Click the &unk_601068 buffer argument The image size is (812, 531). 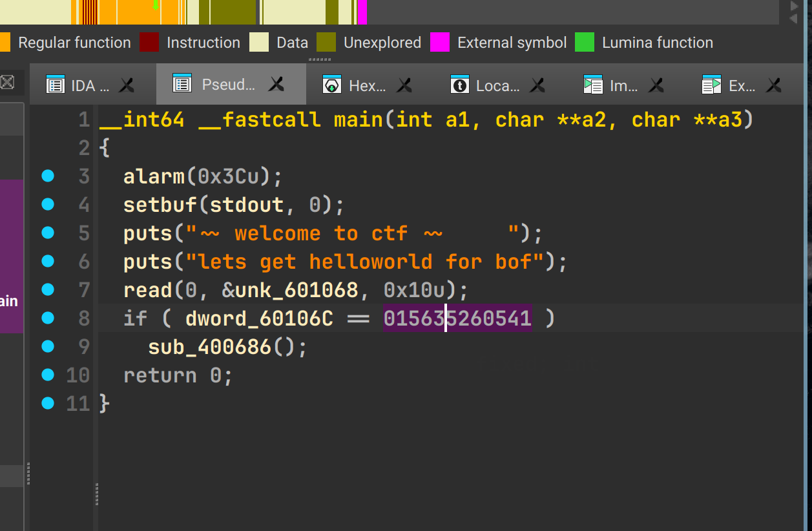[x=289, y=290]
